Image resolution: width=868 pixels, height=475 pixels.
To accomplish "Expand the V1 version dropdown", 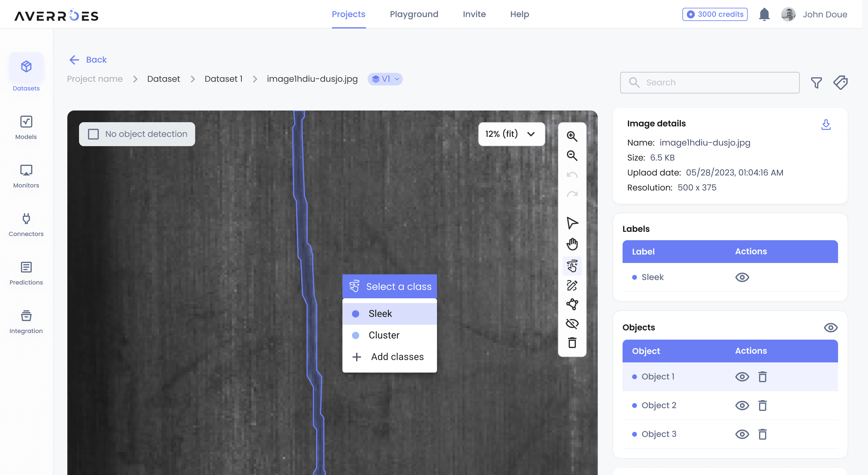I will [x=385, y=79].
